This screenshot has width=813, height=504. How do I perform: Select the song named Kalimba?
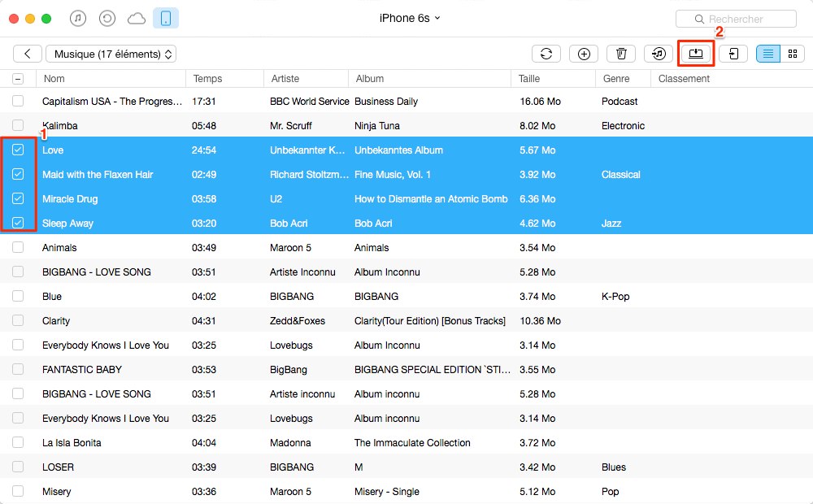[x=60, y=125]
